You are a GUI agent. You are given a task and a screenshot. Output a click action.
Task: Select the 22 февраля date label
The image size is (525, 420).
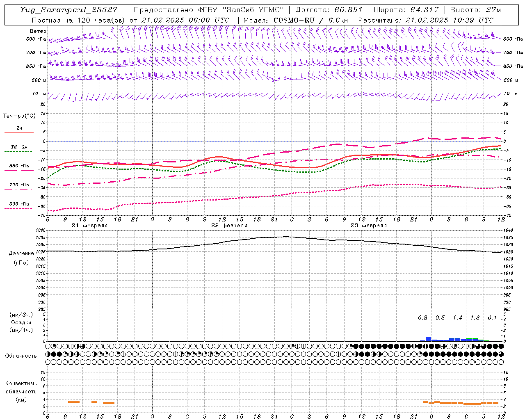229,226
